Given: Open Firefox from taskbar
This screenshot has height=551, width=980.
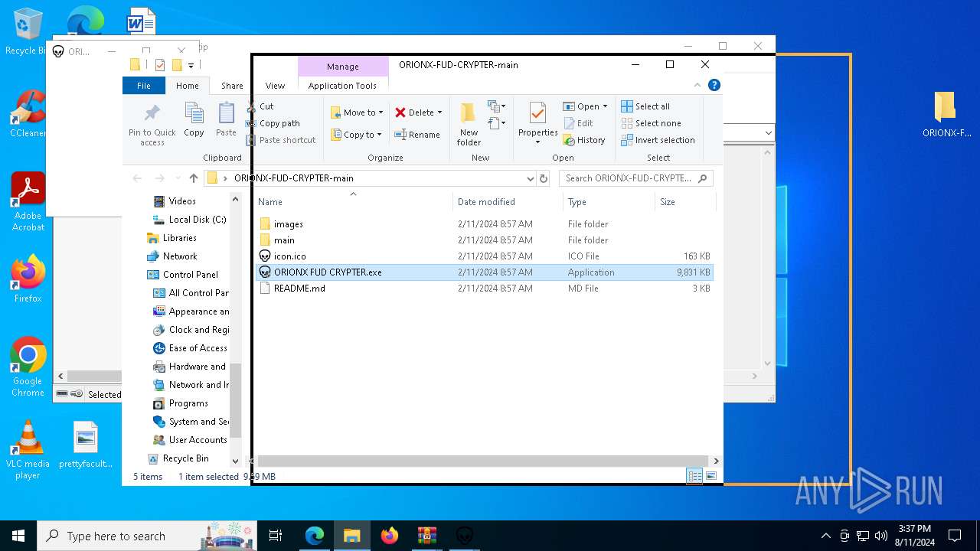Looking at the screenshot, I should click(390, 536).
